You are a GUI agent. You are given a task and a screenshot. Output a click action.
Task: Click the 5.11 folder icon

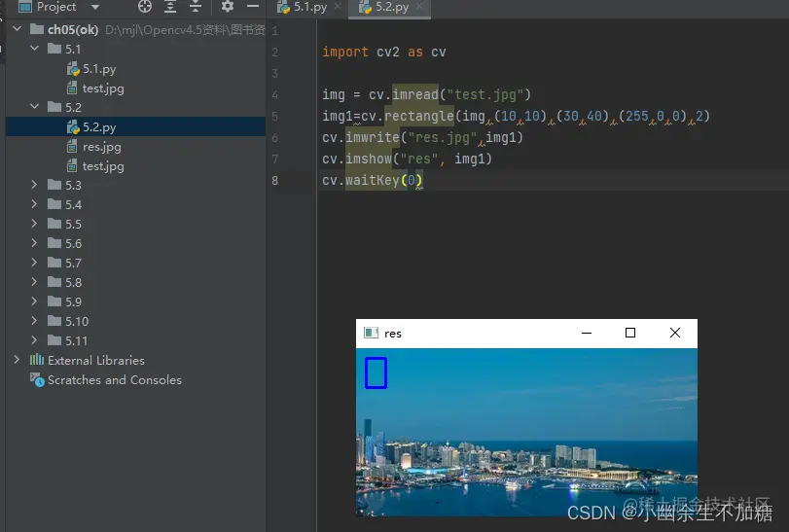point(54,340)
